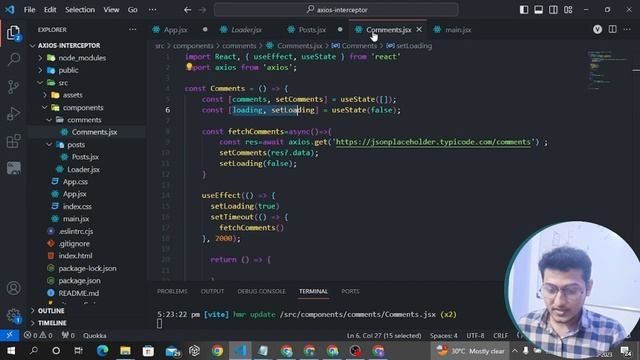
Task: Open index.css in the explorer tree
Action: (77, 207)
